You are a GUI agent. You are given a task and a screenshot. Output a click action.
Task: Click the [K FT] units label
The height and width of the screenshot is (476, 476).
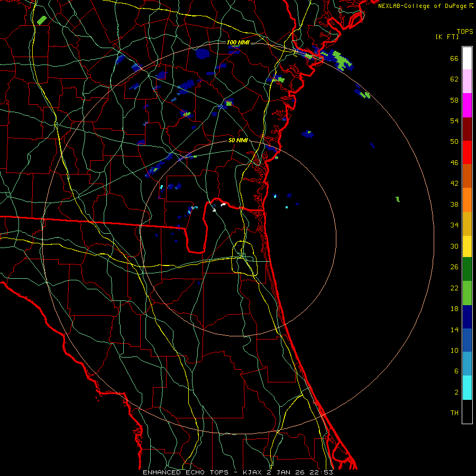point(447,36)
